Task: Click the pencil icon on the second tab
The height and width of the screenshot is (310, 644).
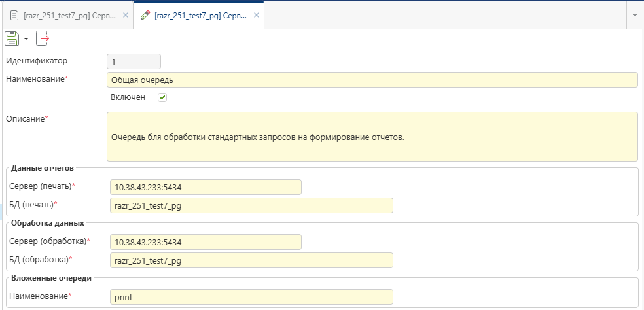Action: click(145, 16)
